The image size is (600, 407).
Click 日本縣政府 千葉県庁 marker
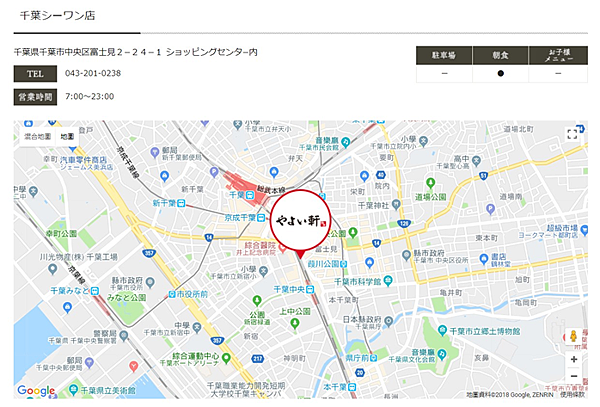pyautogui.click(x=388, y=321)
